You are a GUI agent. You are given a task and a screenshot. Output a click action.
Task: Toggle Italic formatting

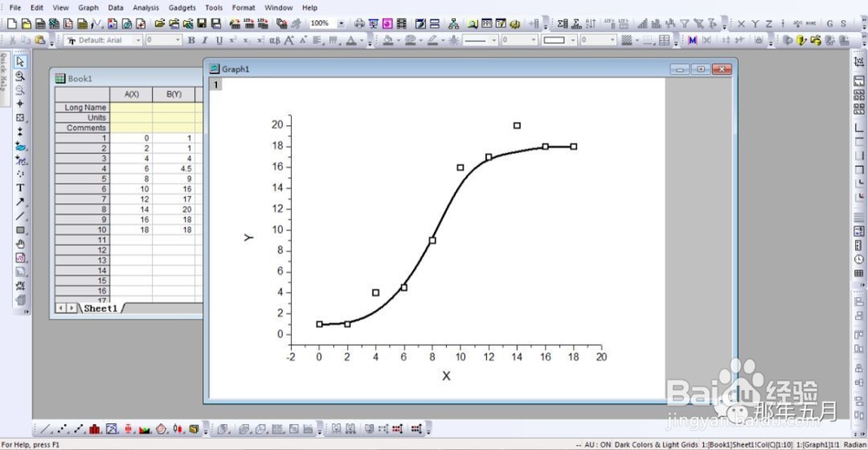pyautogui.click(x=205, y=41)
